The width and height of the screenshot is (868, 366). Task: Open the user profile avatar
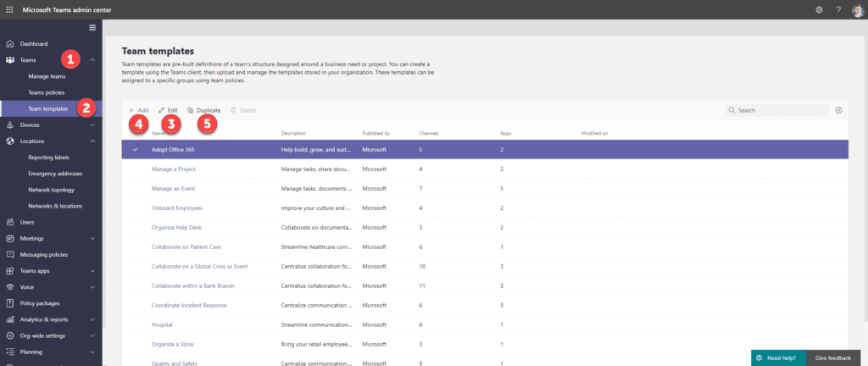[x=858, y=9]
